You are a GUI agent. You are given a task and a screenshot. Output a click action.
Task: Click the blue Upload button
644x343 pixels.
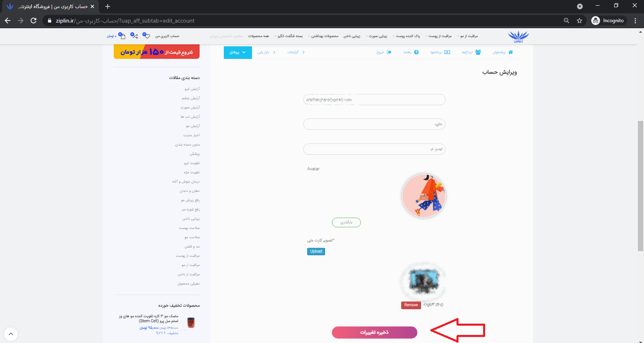coord(316,252)
